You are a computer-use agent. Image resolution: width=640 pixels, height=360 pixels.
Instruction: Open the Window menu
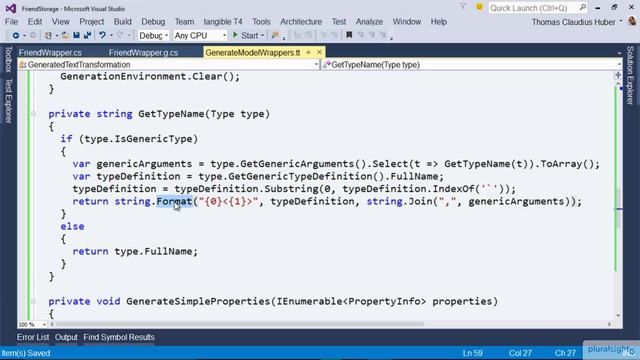pos(407,22)
